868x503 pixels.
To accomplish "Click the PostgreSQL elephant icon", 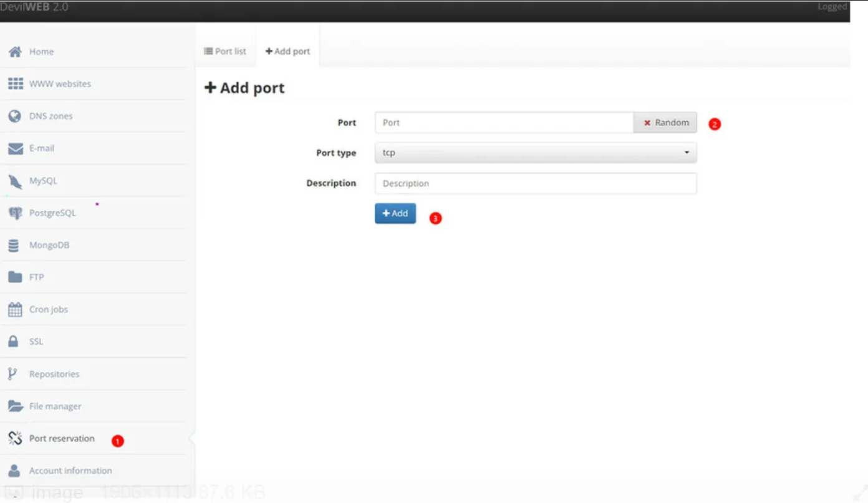I will (15, 213).
